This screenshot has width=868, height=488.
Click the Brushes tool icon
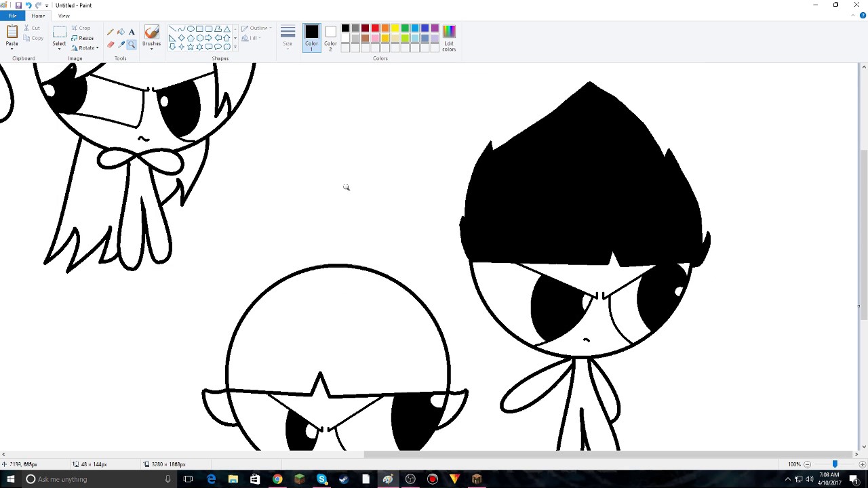(152, 32)
